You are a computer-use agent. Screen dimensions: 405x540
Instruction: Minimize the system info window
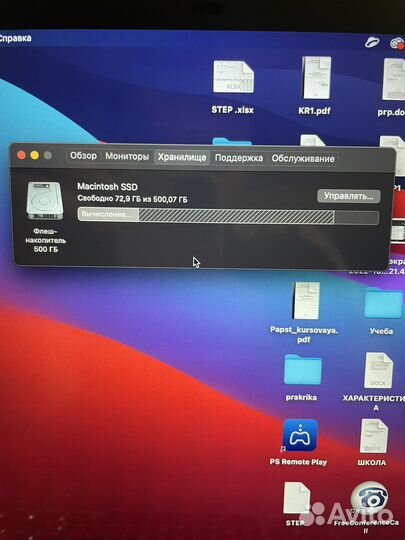click(x=34, y=155)
